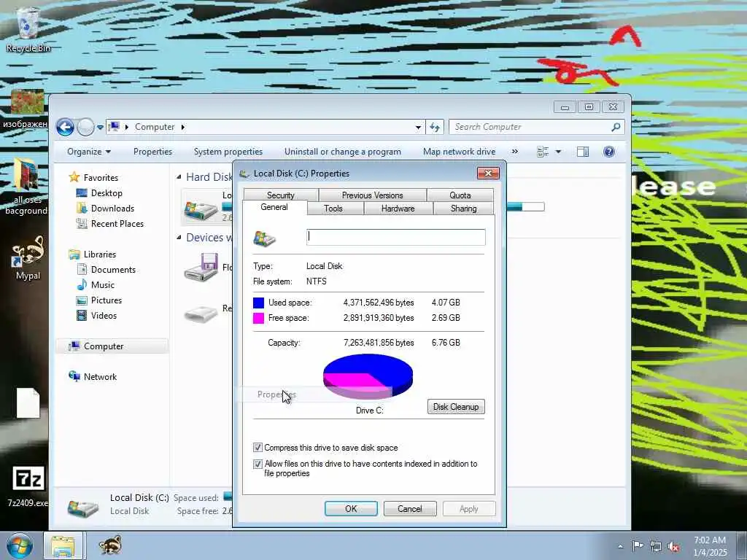Uncheck Allow files to have contents indexed

pyautogui.click(x=258, y=464)
